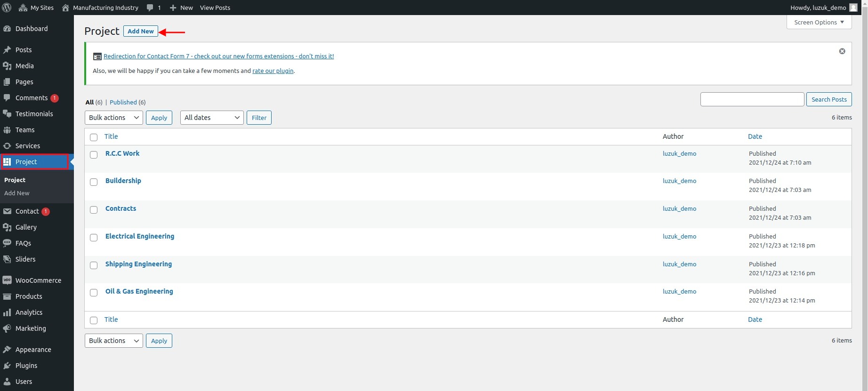Check the R.C.C Work row checkbox

(94, 155)
